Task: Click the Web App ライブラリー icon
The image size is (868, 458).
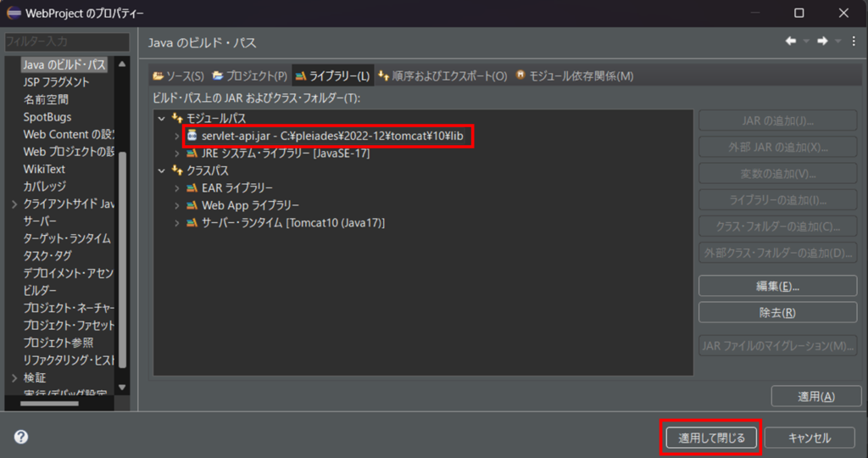Action: tap(192, 205)
